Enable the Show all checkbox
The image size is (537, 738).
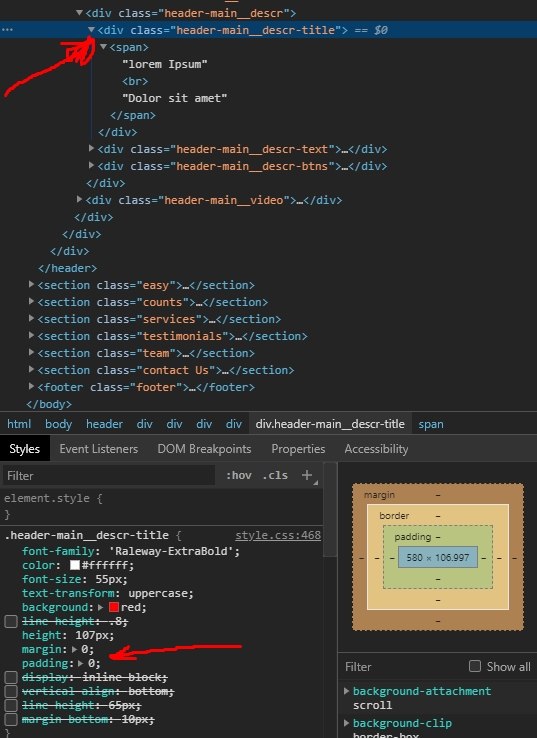(475, 666)
